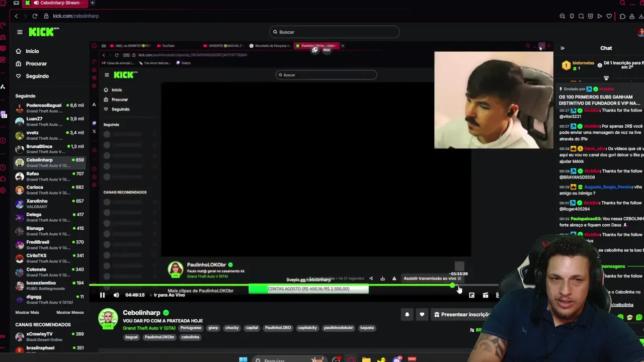Click the Kick logo
This screenshot has width=644, height=362.
click(x=44, y=32)
